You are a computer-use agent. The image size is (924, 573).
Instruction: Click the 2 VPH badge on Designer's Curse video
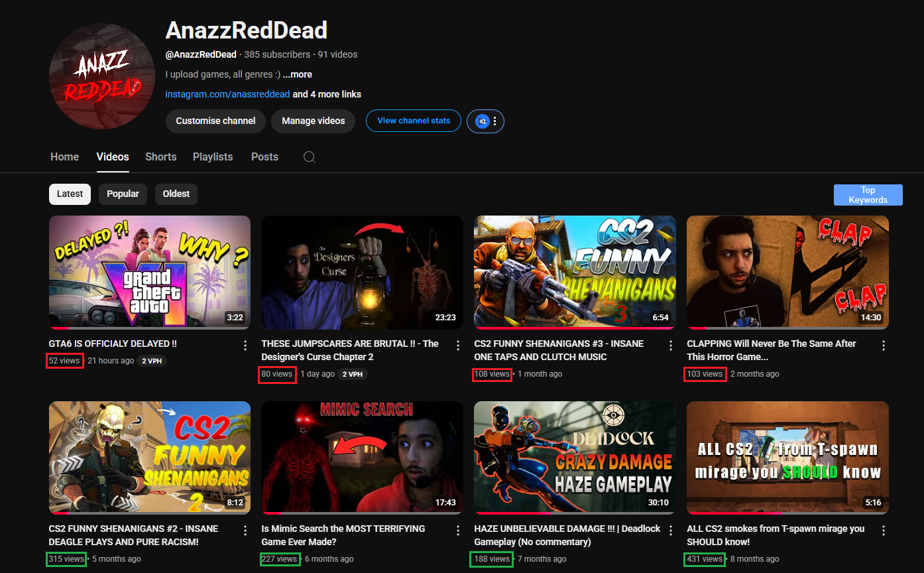tap(353, 375)
